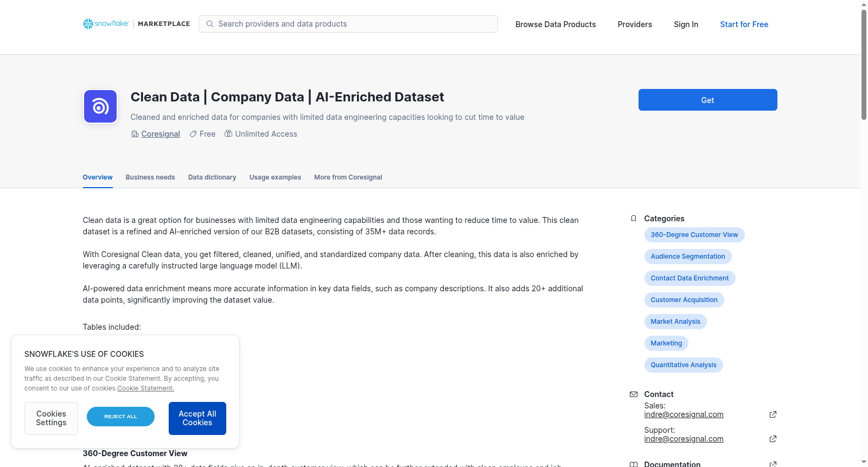The image size is (868, 467).
Task: Open external link beside Sales email
Action: tap(773, 414)
